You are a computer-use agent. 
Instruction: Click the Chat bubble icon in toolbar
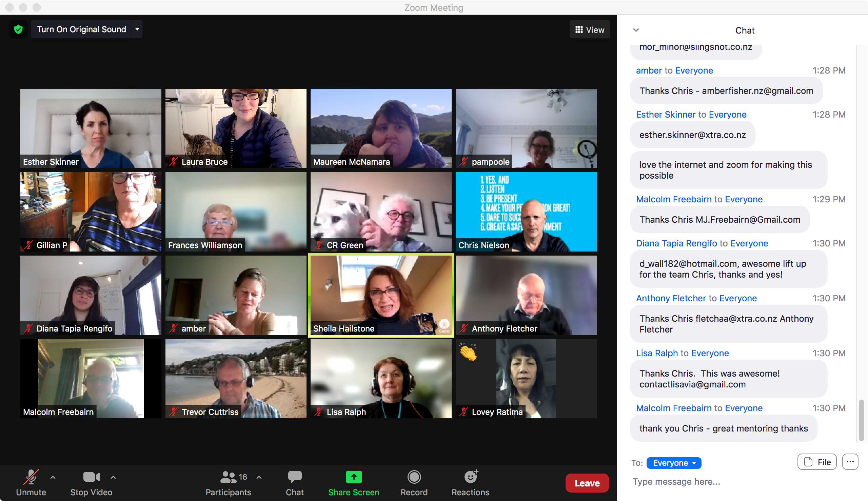pos(295,477)
